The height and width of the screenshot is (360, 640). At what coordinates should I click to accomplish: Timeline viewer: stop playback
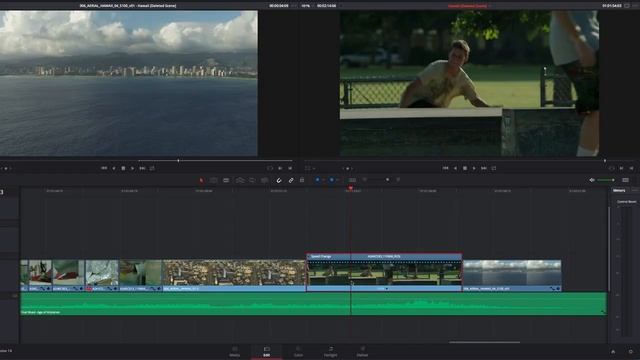coord(464,168)
